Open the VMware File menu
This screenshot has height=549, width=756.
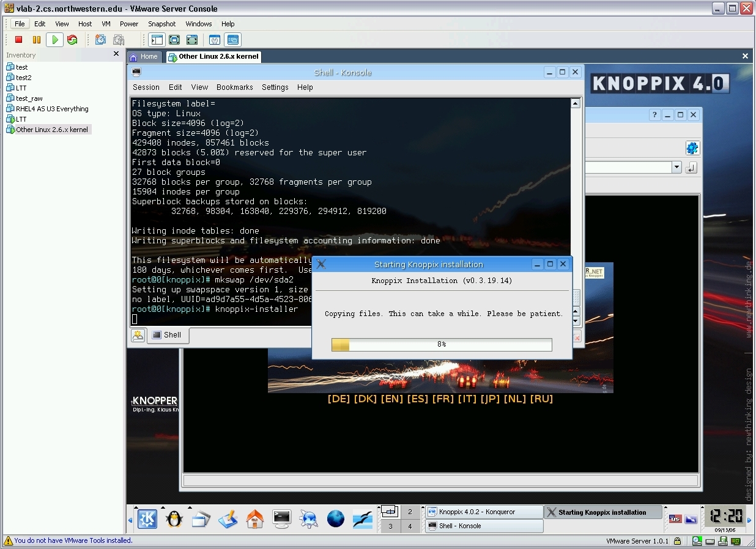20,24
